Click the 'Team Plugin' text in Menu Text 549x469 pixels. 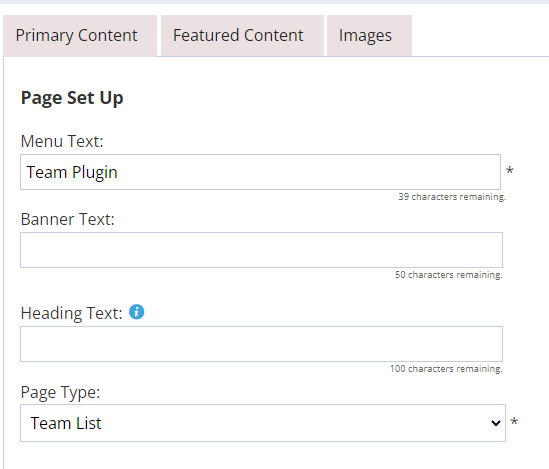point(72,172)
